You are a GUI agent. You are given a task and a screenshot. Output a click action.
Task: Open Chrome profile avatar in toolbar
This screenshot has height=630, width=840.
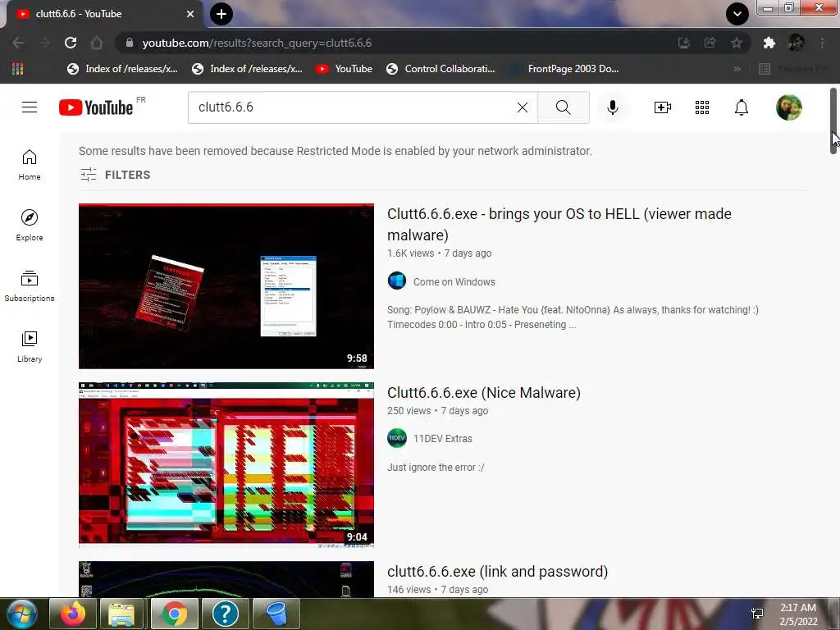point(796,43)
